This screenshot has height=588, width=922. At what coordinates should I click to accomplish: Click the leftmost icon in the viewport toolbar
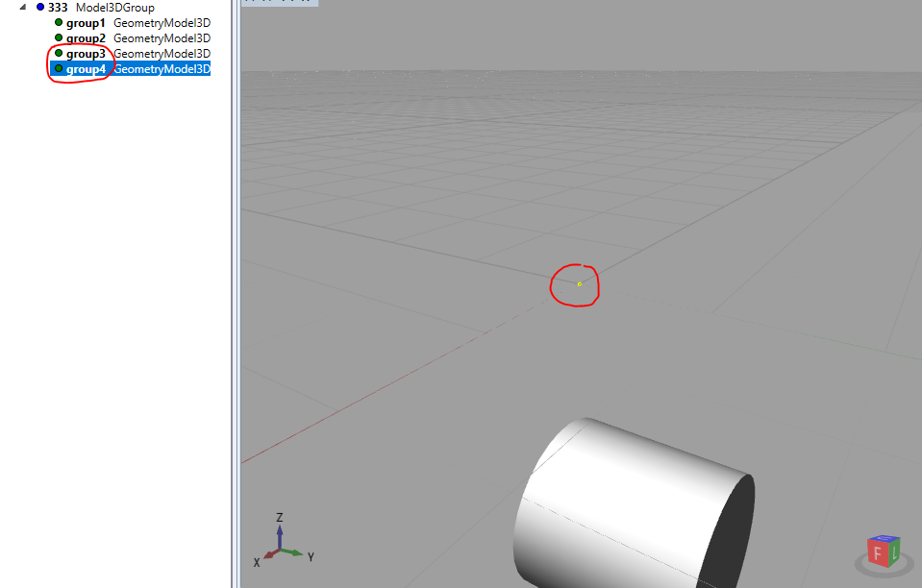(247, 3)
